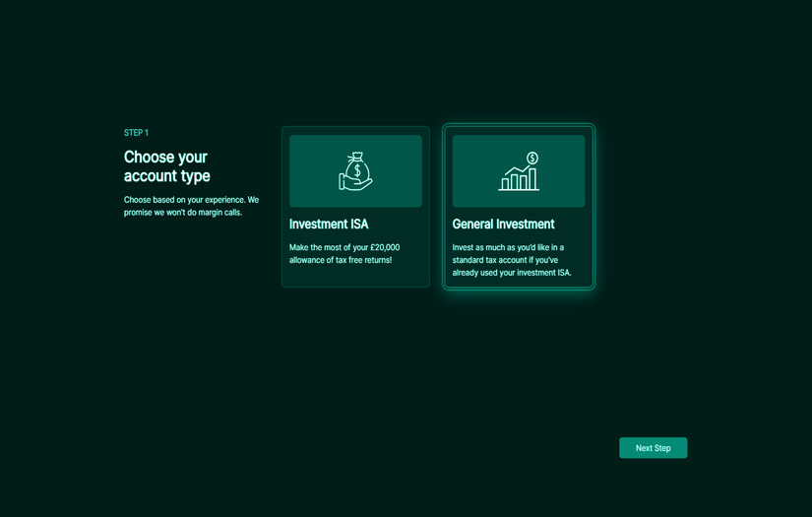This screenshot has height=517, width=812.
Task: Click the tallest bar in the chart icon
Action: [x=532, y=178]
